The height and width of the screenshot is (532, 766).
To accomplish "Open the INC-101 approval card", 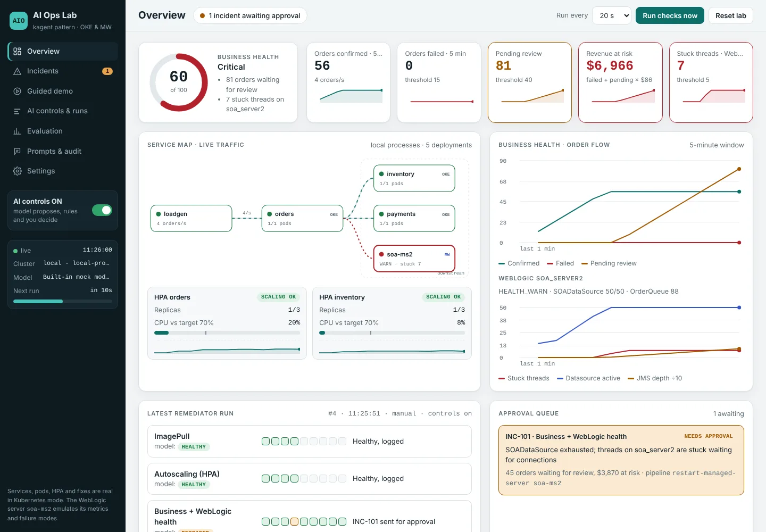I will (621, 460).
